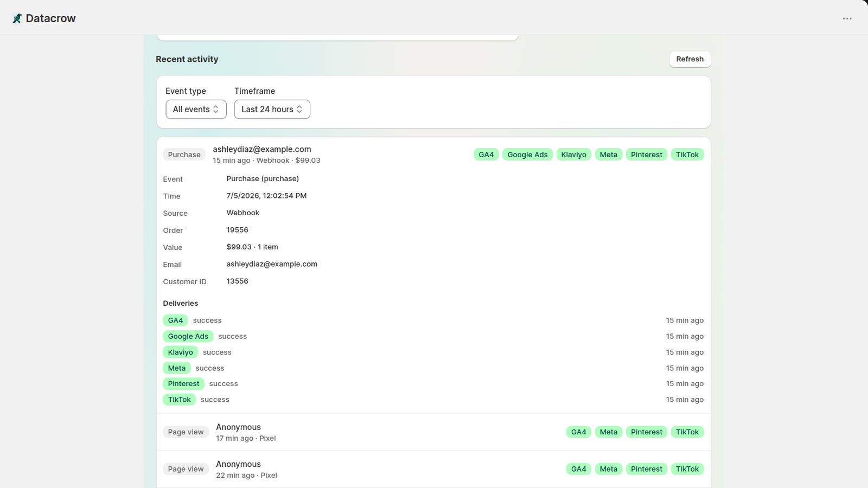
Task: Select the TikTok badge under Deliveries
Action: click(x=179, y=400)
